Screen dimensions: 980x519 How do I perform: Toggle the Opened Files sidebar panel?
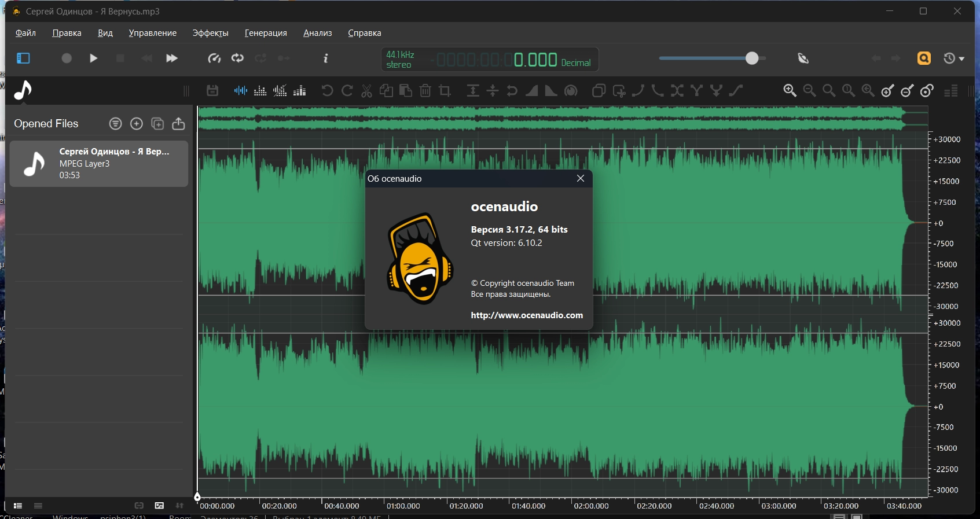pos(23,58)
